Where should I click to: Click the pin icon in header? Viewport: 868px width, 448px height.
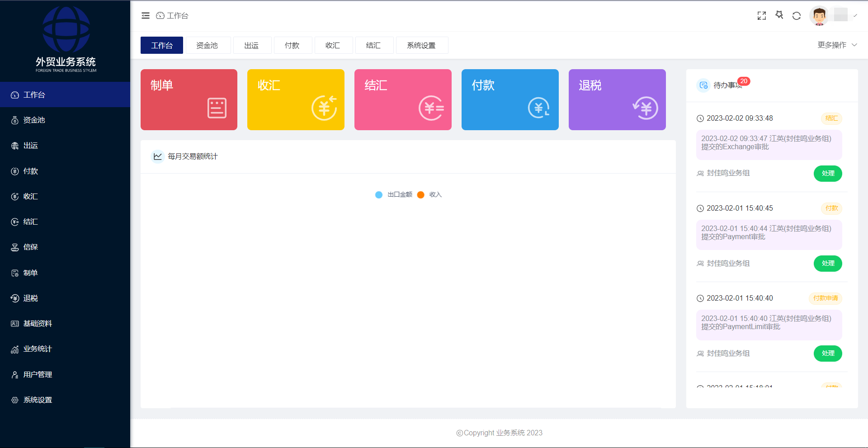coord(779,15)
